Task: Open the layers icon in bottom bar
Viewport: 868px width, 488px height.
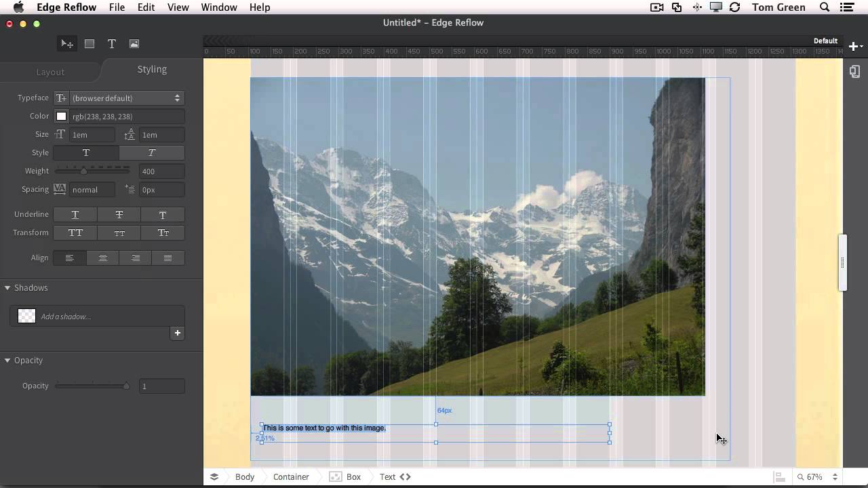Action: 214,476
